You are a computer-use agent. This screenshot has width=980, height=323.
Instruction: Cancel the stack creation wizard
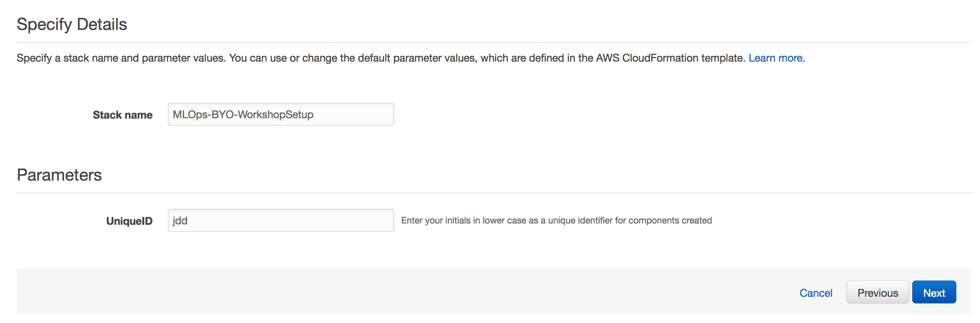coord(816,293)
